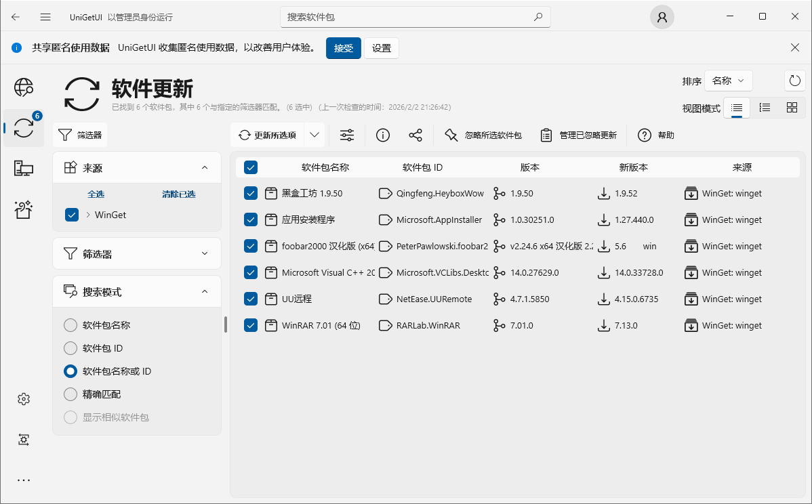Viewport: 812px width, 504px height.
Task: Open the Installed Packages computer icon in sidebar
Action: (x=24, y=169)
